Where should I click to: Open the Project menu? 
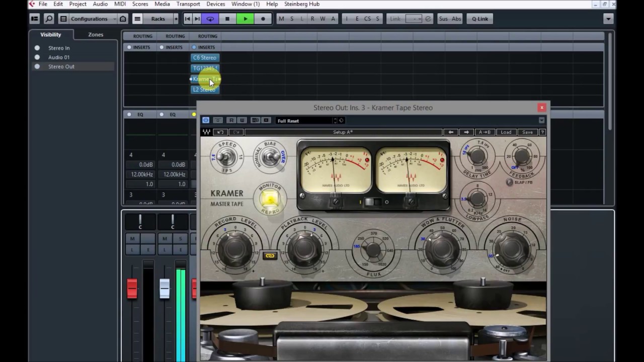tap(77, 4)
